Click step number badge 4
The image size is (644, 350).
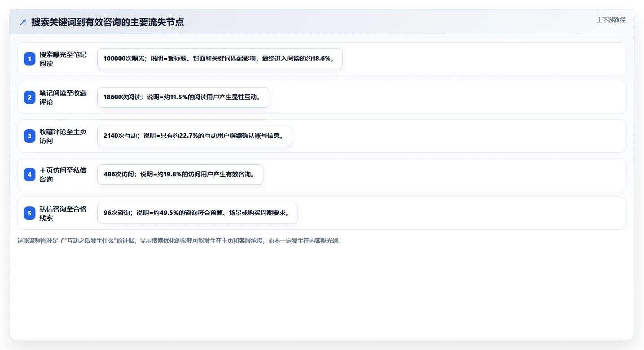[x=30, y=175]
